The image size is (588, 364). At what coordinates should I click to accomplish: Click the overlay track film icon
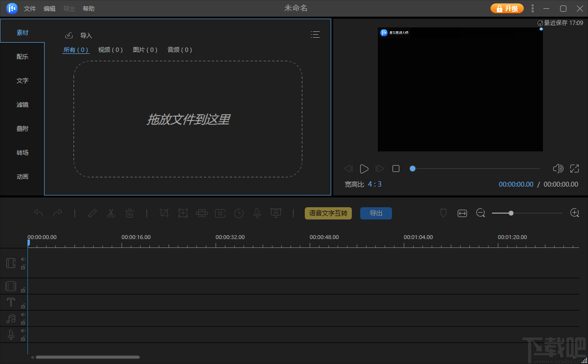click(11, 286)
